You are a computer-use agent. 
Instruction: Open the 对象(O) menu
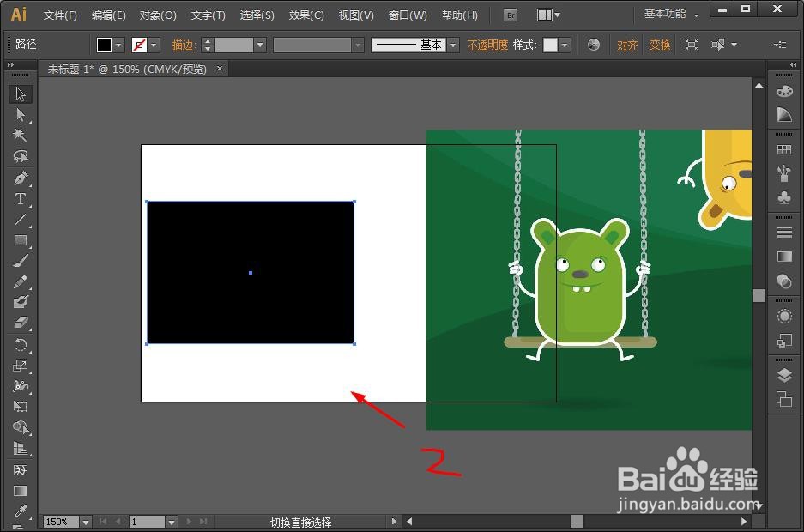click(x=158, y=15)
